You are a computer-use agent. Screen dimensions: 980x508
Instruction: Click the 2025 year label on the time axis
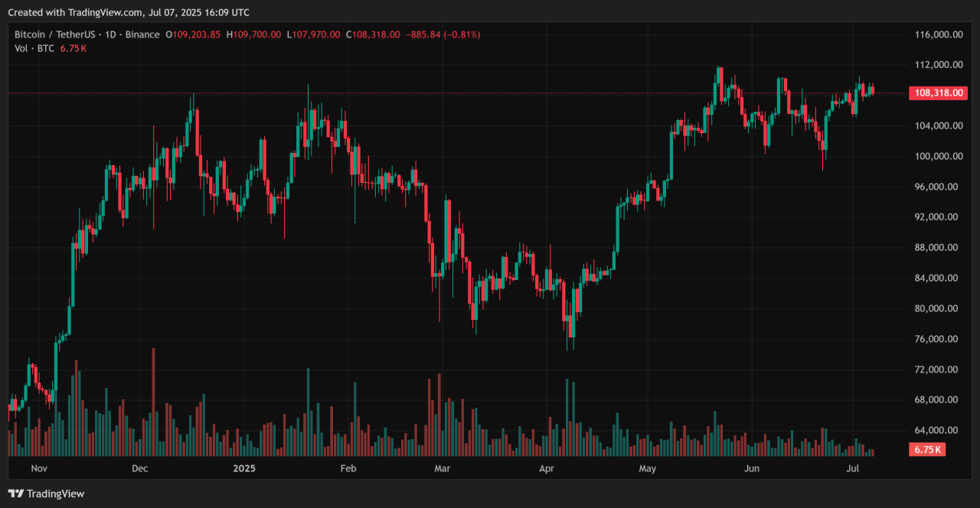(244, 467)
